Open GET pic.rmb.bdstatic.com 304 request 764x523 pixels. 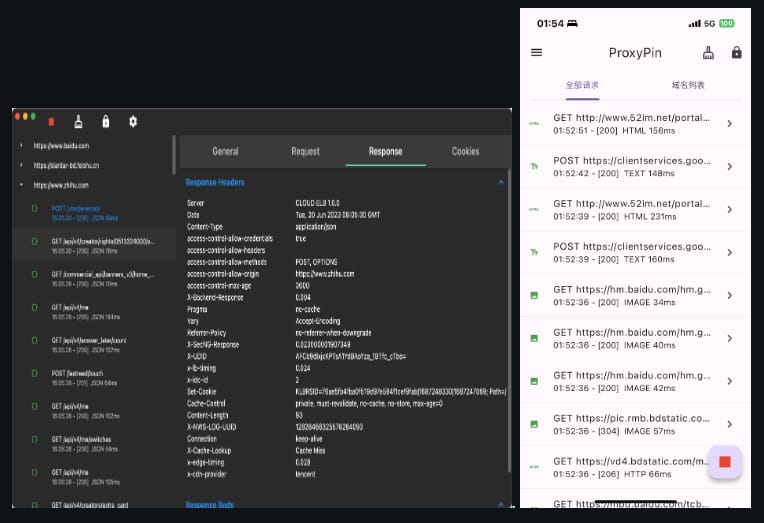click(635, 424)
